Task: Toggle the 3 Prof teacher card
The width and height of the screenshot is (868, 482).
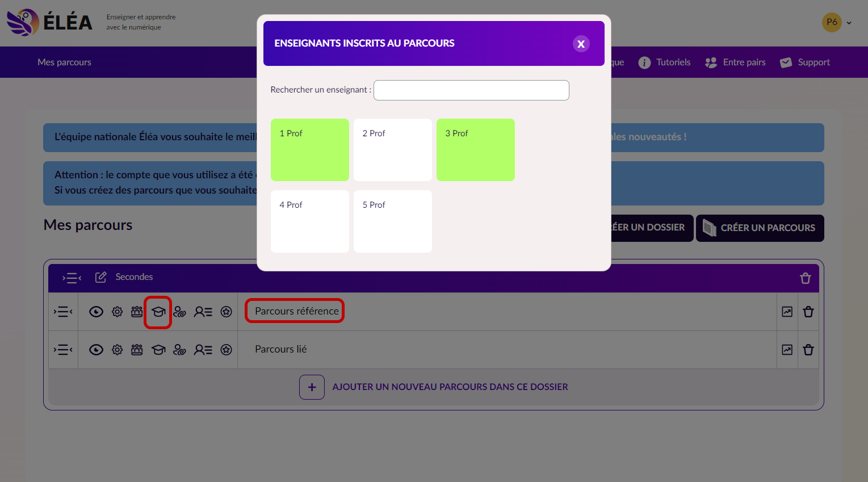Action: pyautogui.click(x=476, y=150)
